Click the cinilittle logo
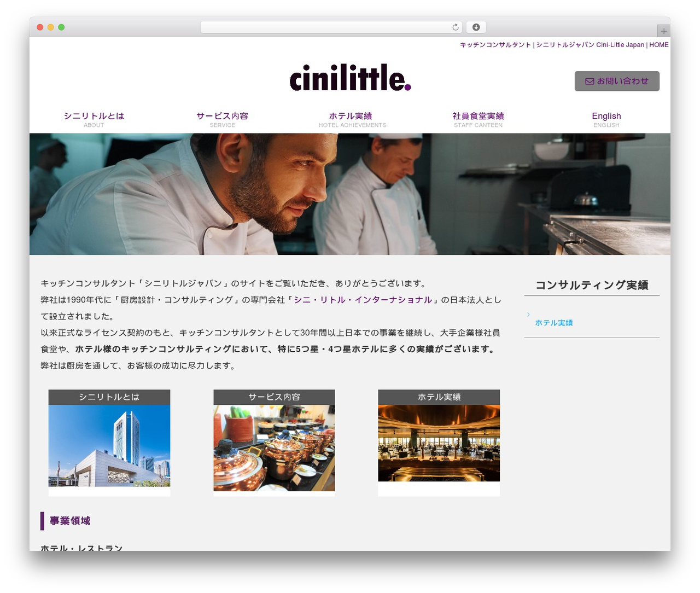This screenshot has height=593, width=700. pos(350,78)
